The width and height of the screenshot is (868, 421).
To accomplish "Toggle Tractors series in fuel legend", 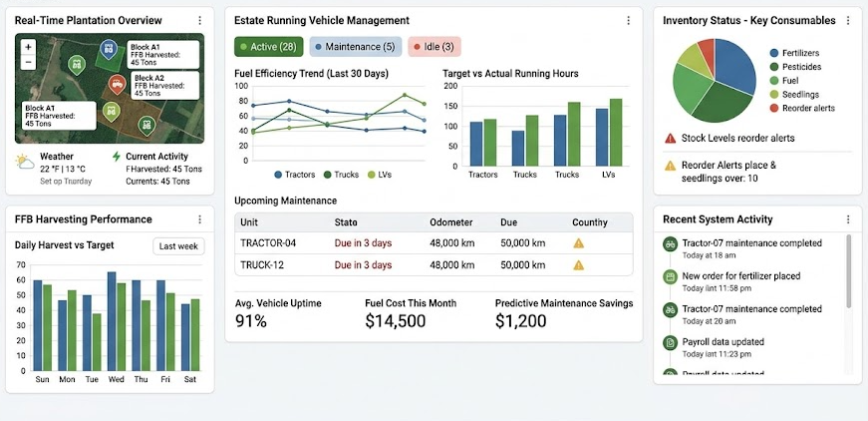I will coord(295,175).
